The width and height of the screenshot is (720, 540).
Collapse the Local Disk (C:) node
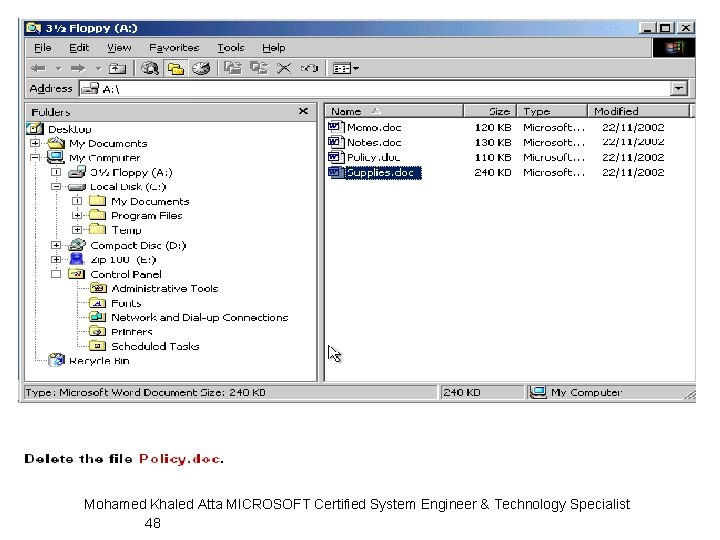[x=56, y=186]
